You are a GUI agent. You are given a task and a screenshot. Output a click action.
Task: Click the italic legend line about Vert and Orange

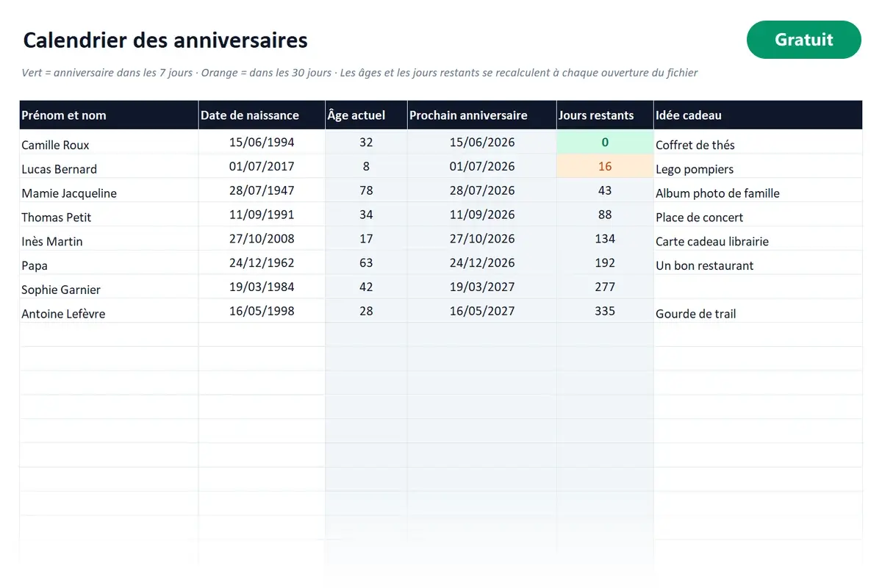(360, 73)
